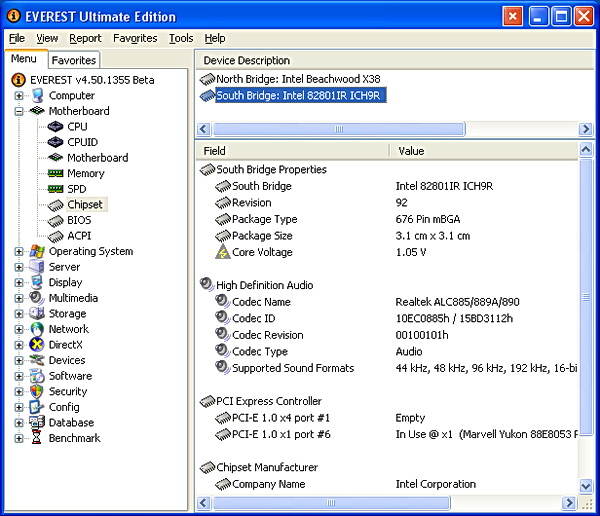Expand the Computer tree node
This screenshot has width=600, height=516.
pos(19,95)
